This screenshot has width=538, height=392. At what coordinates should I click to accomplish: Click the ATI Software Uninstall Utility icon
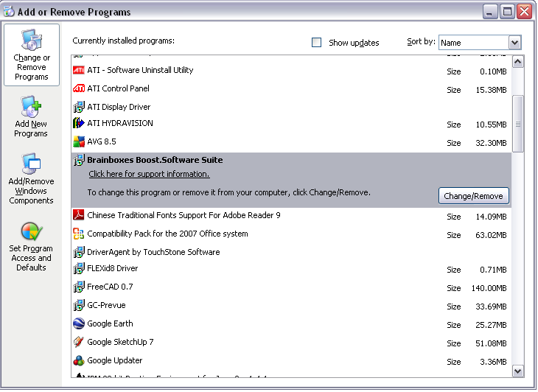tap(79, 70)
